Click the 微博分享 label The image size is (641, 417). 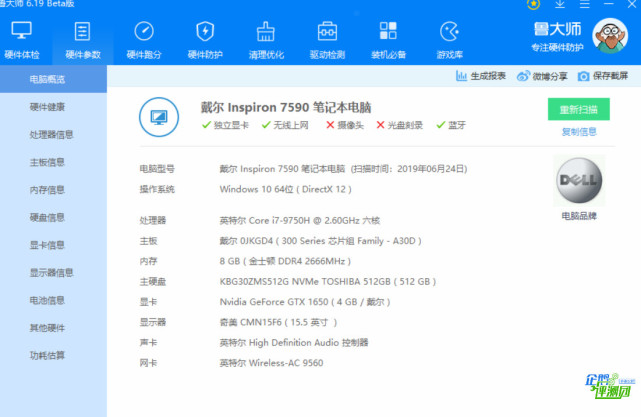[x=550, y=76]
